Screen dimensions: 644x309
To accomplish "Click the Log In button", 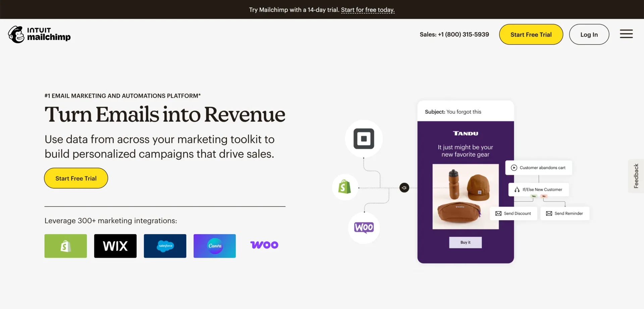I will pyautogui.click(x=589, y=34).
